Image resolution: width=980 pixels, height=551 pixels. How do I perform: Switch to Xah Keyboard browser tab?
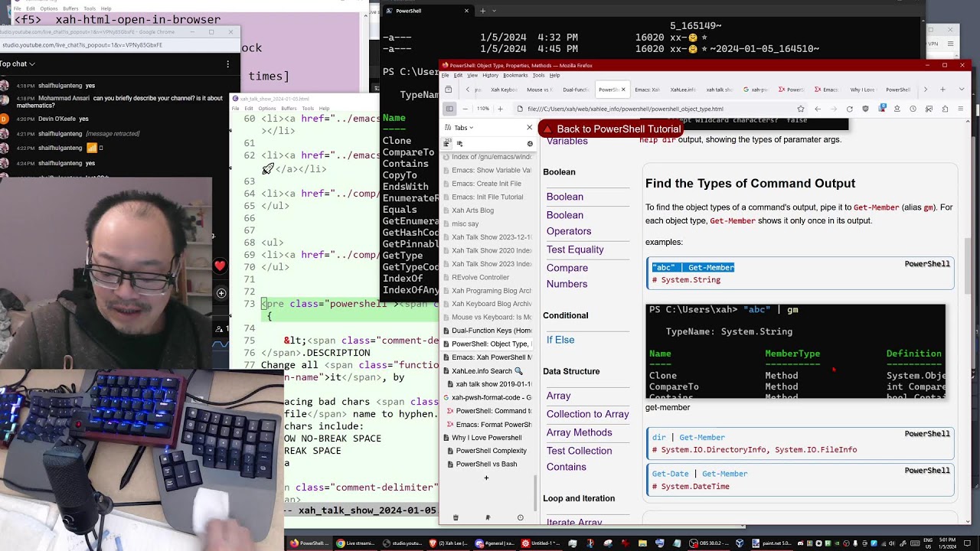(x=503, y=90)
